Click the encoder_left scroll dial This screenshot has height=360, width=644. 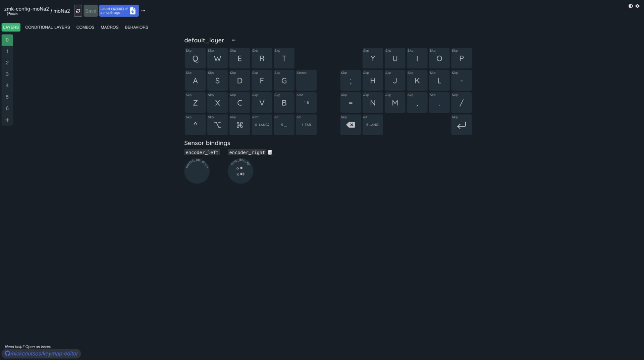(x=197, y=171)
